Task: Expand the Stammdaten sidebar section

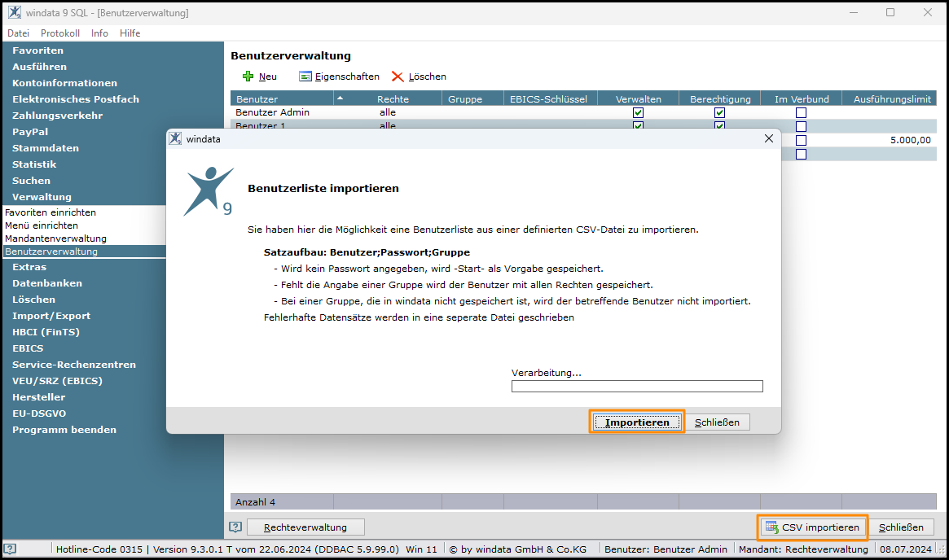Action: (x=46, y=148)
